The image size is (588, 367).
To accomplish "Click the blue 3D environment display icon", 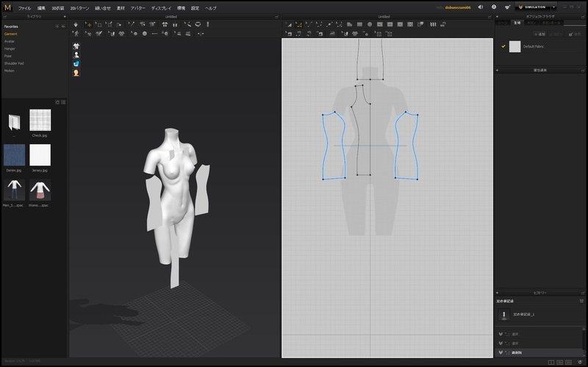I will point(76,64).
